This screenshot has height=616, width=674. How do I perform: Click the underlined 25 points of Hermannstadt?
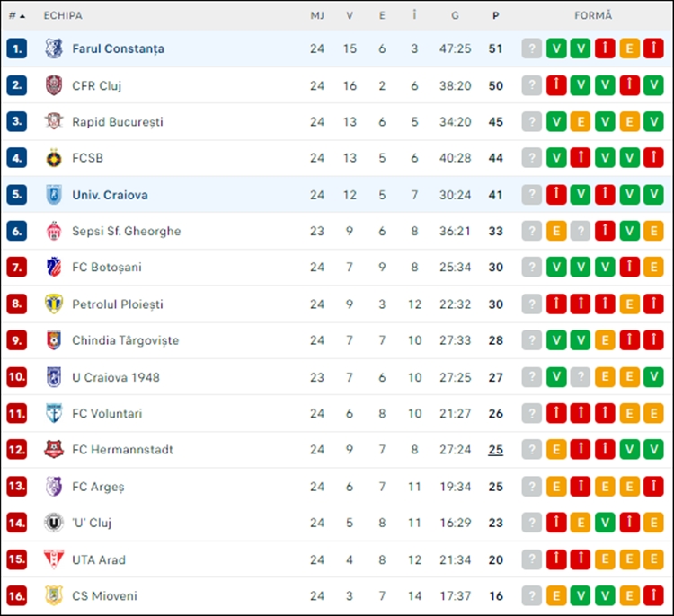495,450
